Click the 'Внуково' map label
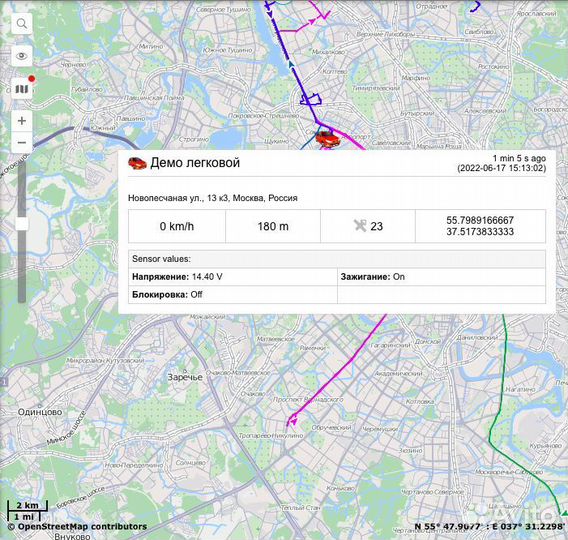The image size is (568, 540). tap(72, 536)
